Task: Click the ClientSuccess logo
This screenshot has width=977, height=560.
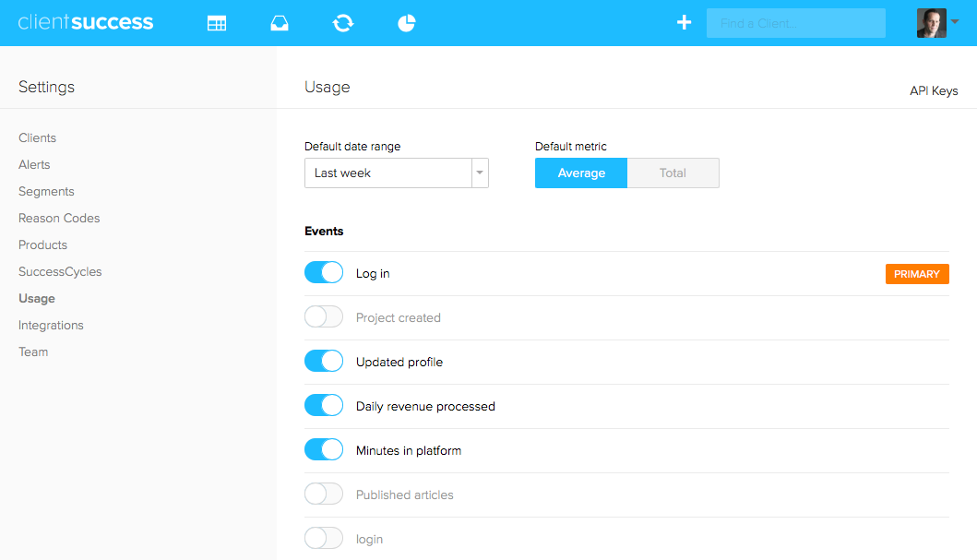Action: 86,22
